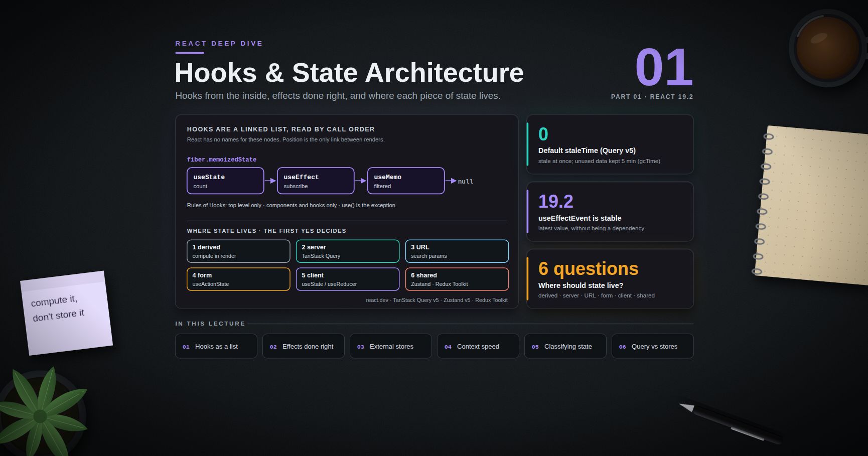Click the 'null' terminator text
The height and width of the screenshot is (456, 868).
(x=466, y=182)
